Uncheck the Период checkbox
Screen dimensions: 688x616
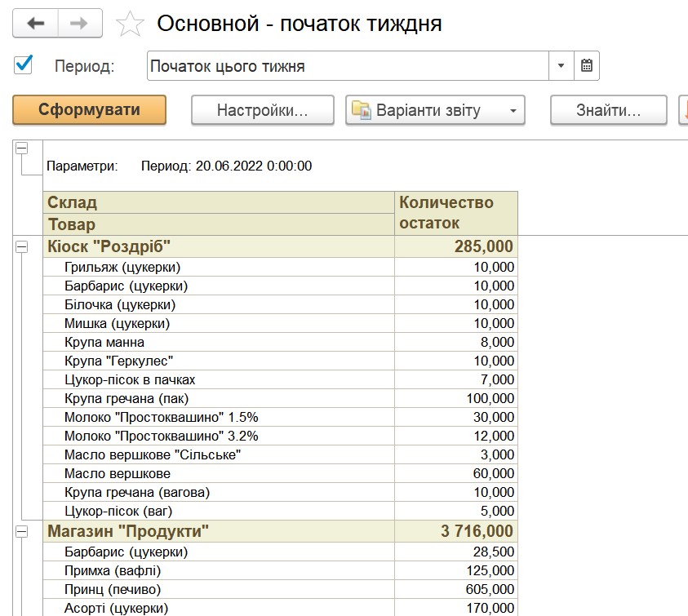pos(23,65)
